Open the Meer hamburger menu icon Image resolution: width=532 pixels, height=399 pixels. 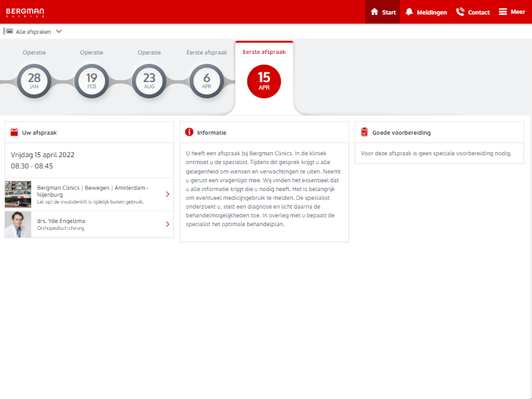(503, 12)
